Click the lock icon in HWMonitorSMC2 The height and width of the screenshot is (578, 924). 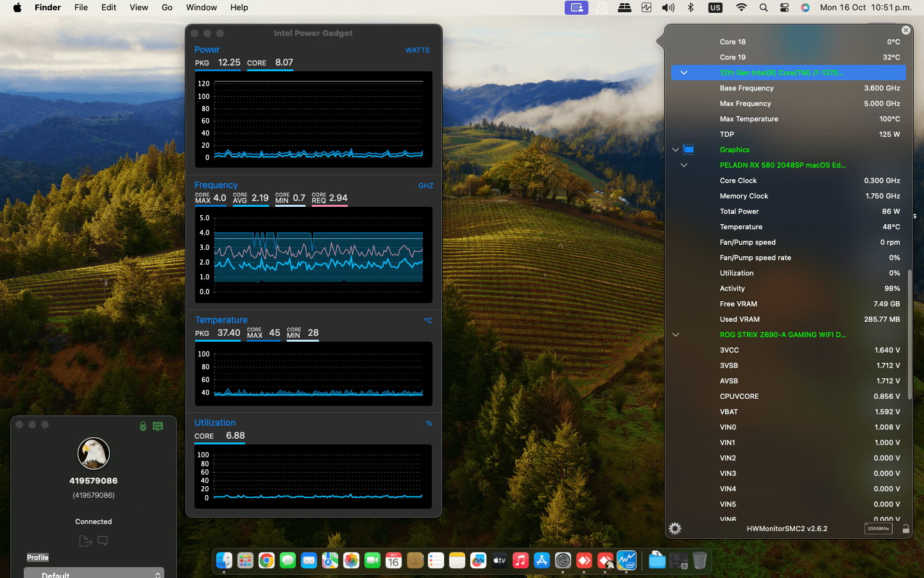[x=905, y=529]
